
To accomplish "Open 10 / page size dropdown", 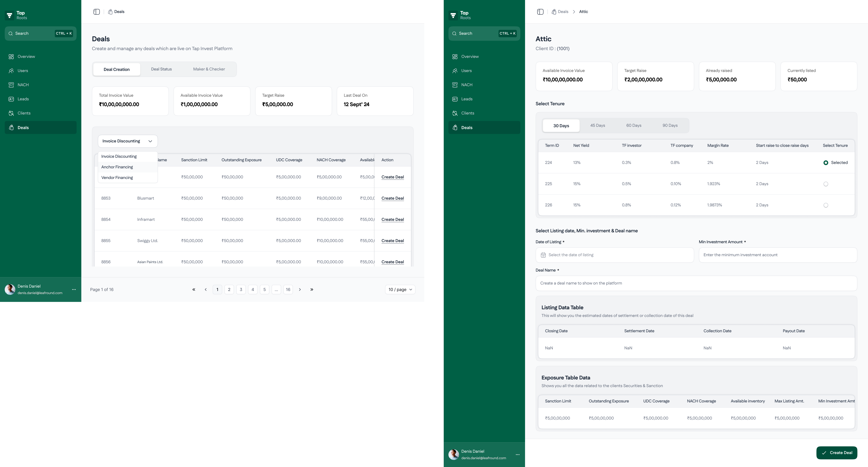I will click(x=400, y=290).
